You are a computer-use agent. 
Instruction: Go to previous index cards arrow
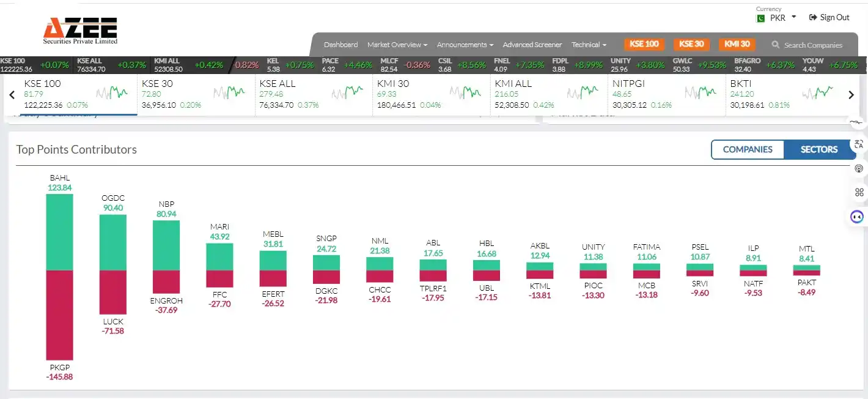click(x=12, y=95)
